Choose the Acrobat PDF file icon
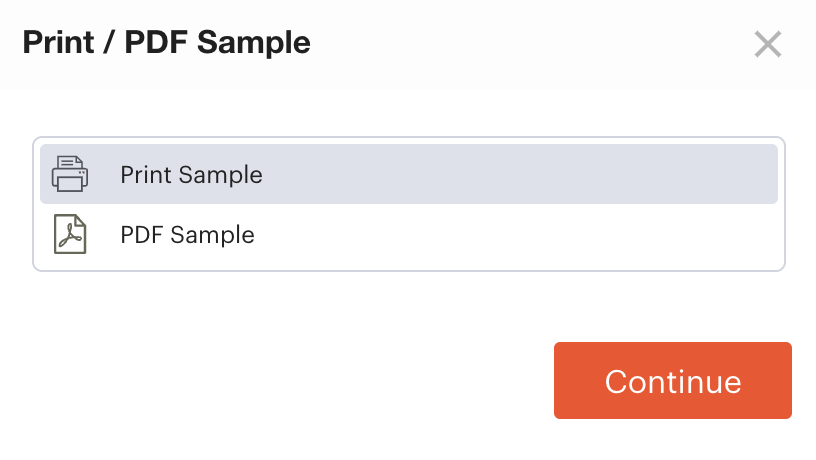Viewport: 816px width, 460px height. click(70, 234)
